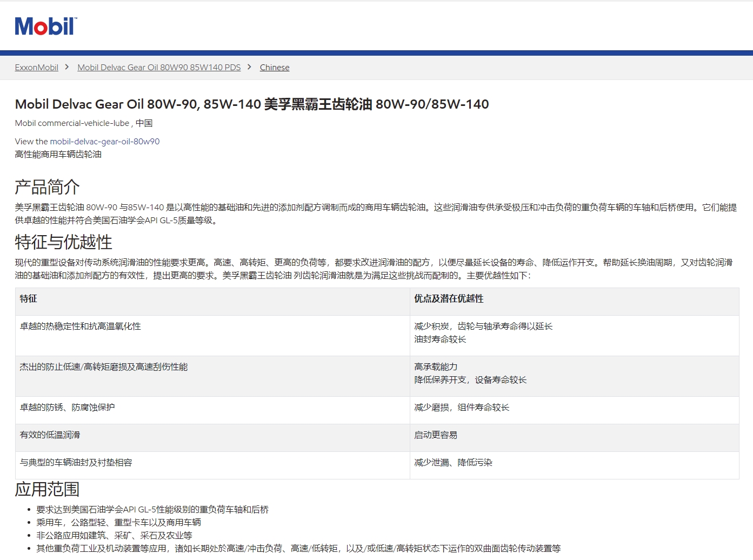Select the Chinese breadcrumb link
Screen dimensions: 753x560
[275, 68]
